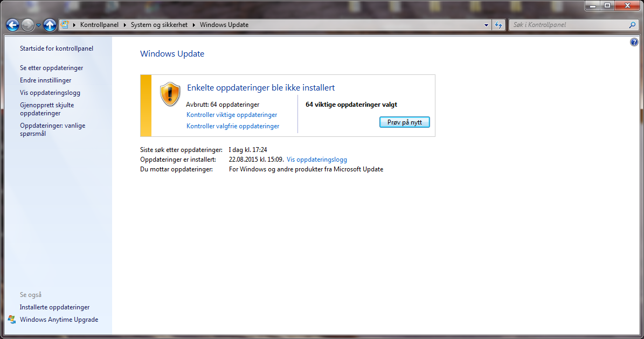
Task: Click Vis oppdateringslogg link next to install date
Action: pos(317,160)
